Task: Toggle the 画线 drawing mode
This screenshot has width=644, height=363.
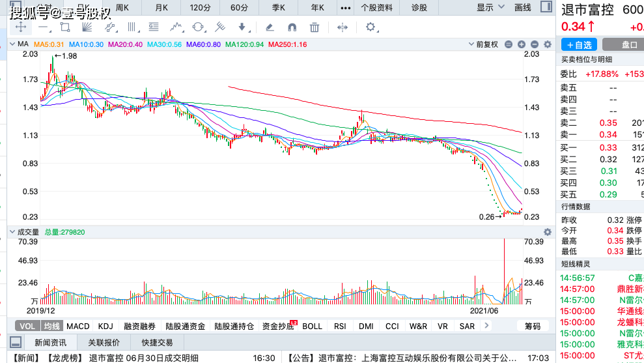Action: click(x=522, y=7)
